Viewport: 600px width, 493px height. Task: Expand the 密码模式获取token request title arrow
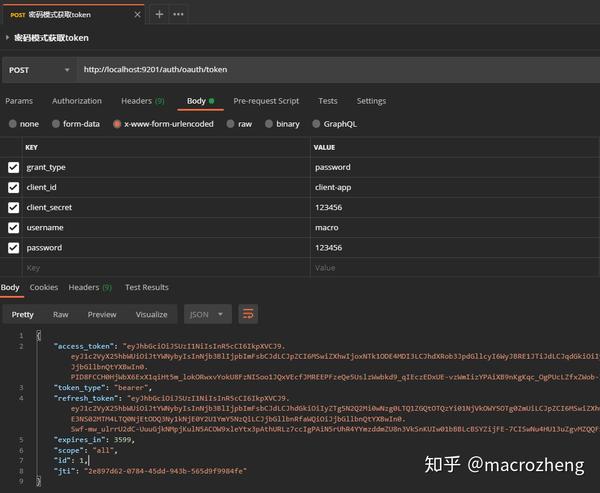(7, 38)
